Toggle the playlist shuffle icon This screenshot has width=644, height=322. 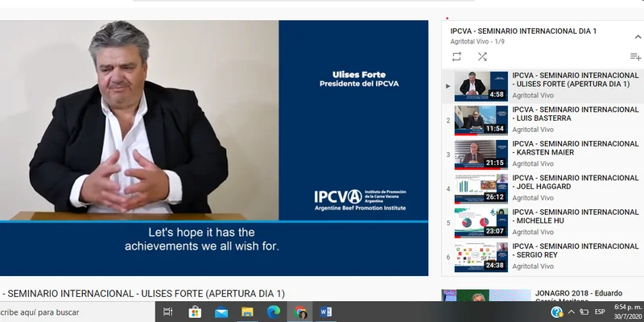[482, 56]
